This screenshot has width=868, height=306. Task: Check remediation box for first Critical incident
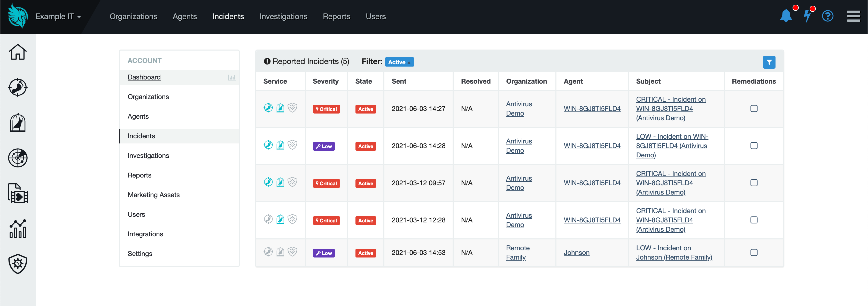pyautogui.click(x=754, y=108)
